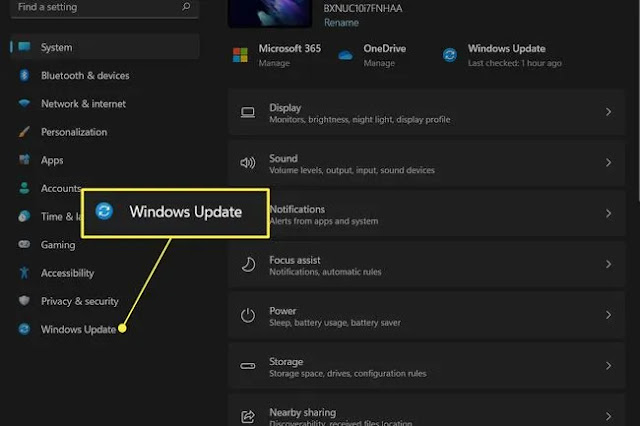640x426 pixels.
Task: Open the Sound settings row
Action: [x=427, y=163]
